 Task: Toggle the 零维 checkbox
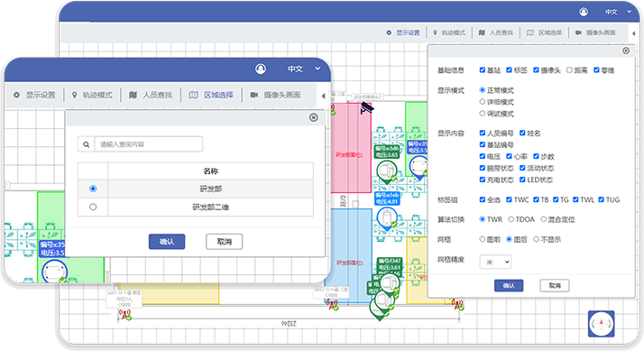pyautogui.click(x=596, y=70)
